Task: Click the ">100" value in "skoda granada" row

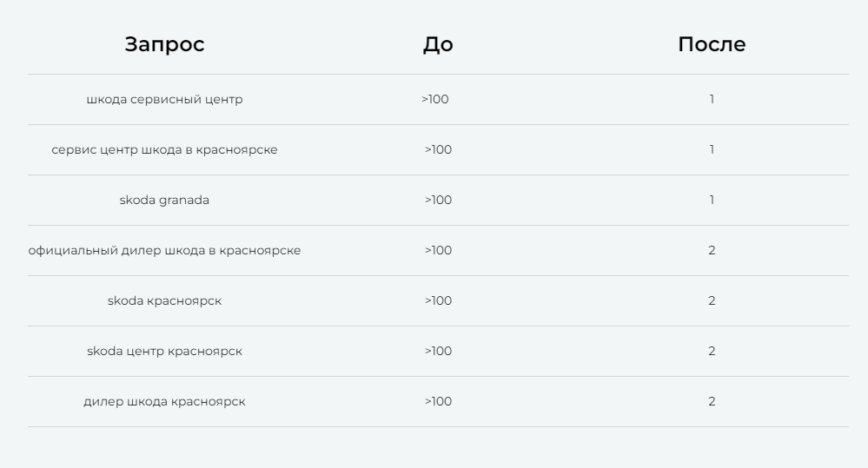Action: pos(438,200)
